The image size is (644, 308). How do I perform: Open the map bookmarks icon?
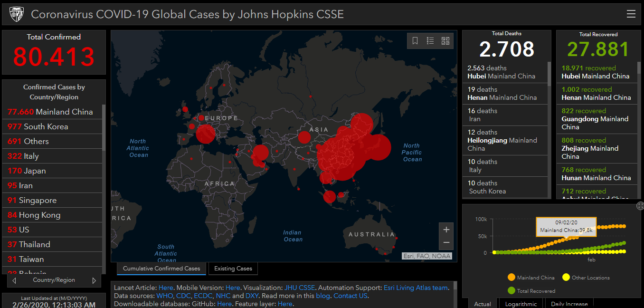pyautogui.click(x=415, y=41)
